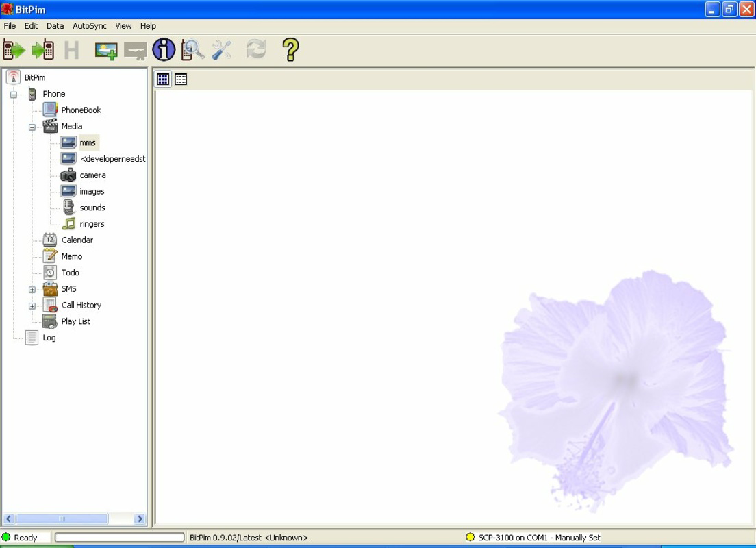756x548 pixels.
Task: Select the Memo label in the tree
Action: 72,256
